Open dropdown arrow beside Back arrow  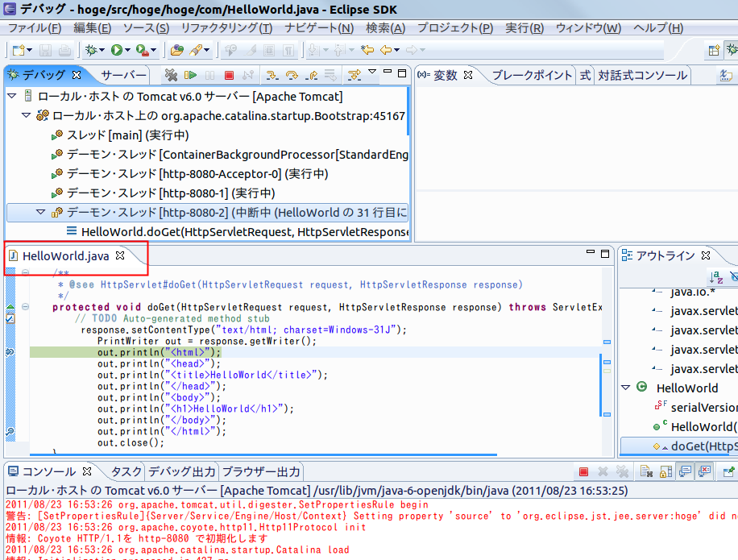tap(396, 50)
